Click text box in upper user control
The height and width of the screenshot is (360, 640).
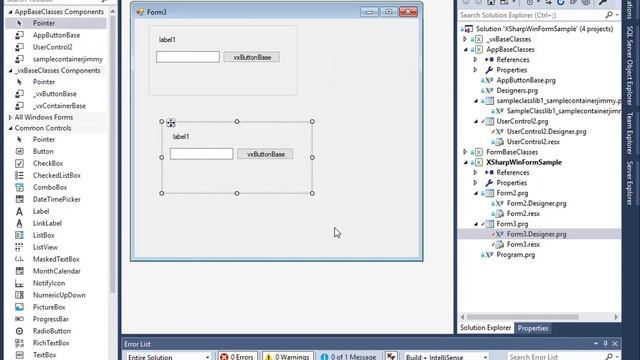[188, 57]
